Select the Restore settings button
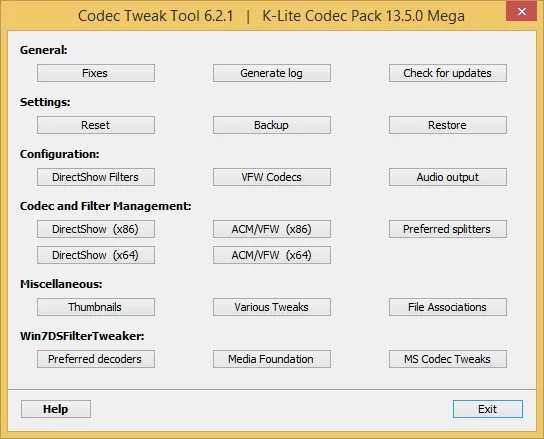 [448, 125]
